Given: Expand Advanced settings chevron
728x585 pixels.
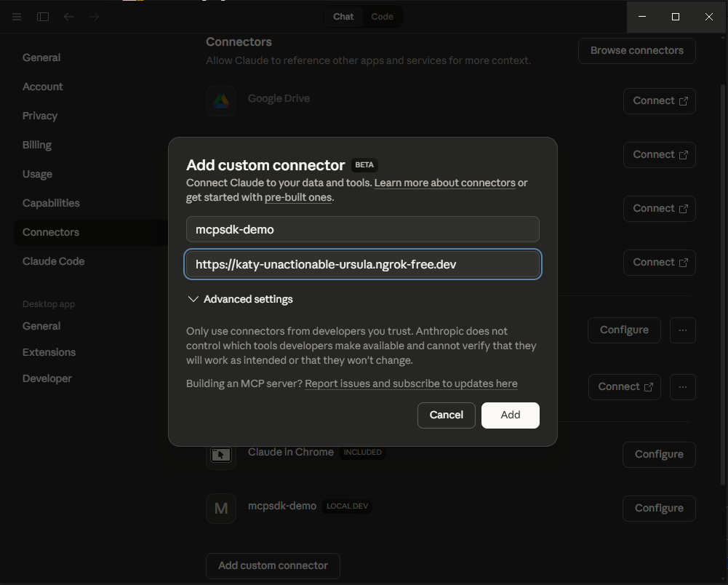Looking at the screenshot, I should [193, 299].
